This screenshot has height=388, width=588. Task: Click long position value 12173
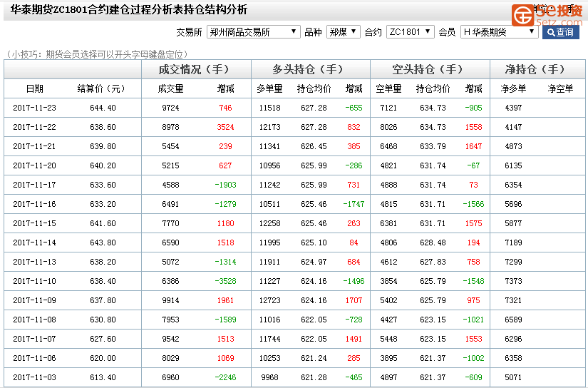click(269, 127)
